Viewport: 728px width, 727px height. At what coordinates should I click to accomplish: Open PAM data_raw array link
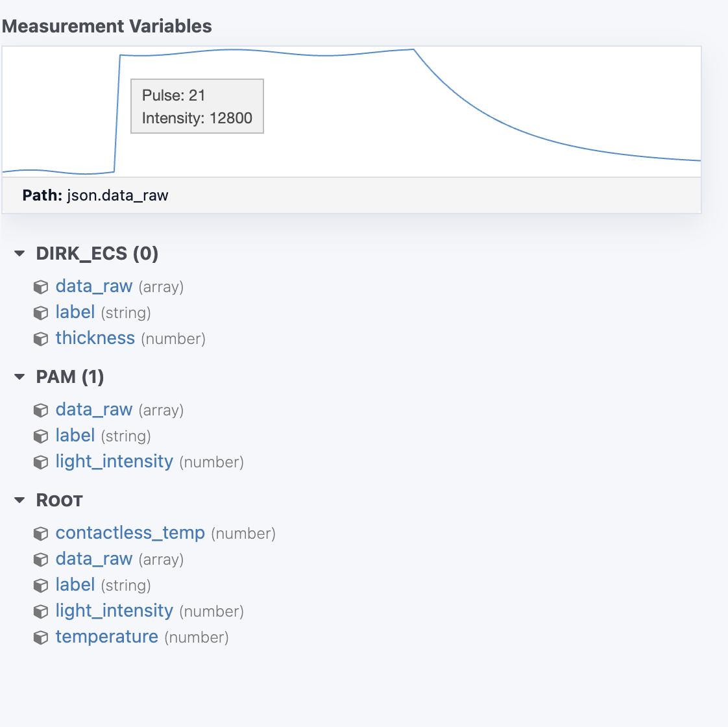pos(94,410)
